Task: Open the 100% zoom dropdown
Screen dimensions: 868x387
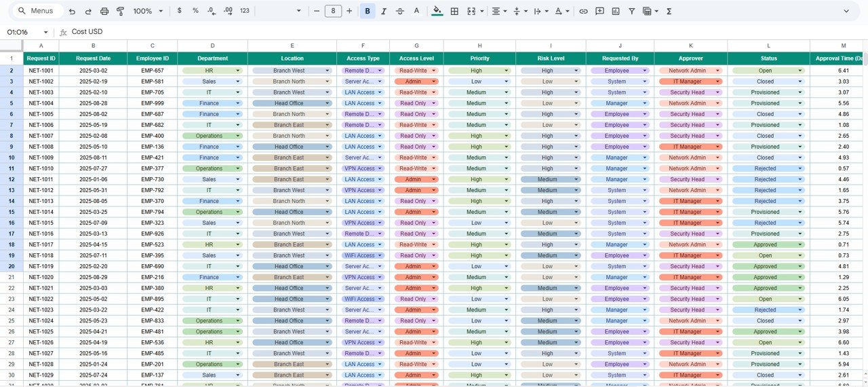Action: pos(148,12)
